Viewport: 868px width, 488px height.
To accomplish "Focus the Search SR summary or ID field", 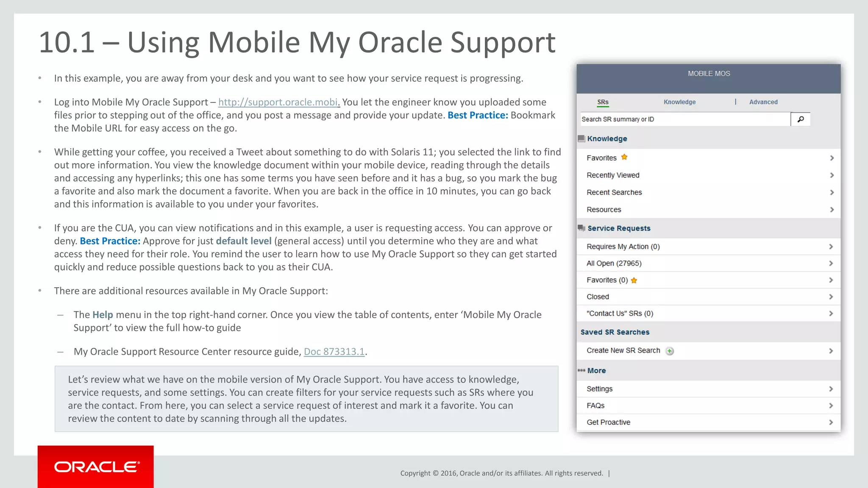I will tap(685, 119).
